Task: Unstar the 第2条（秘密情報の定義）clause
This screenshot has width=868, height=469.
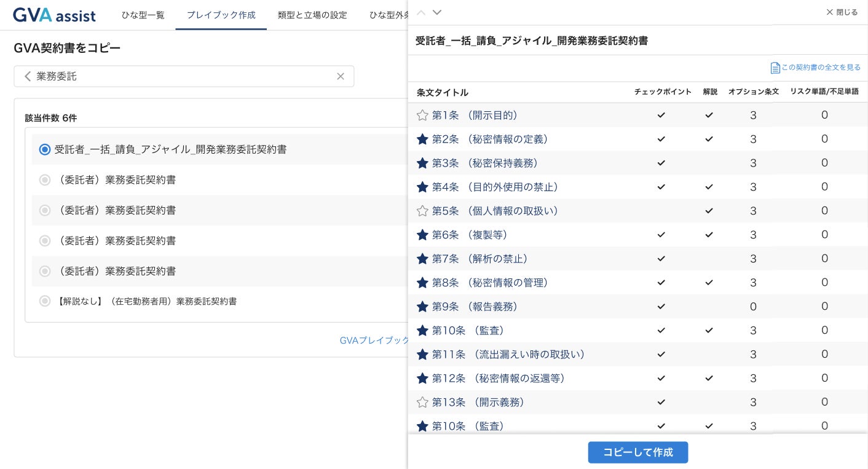Action: tap(422, 140)
